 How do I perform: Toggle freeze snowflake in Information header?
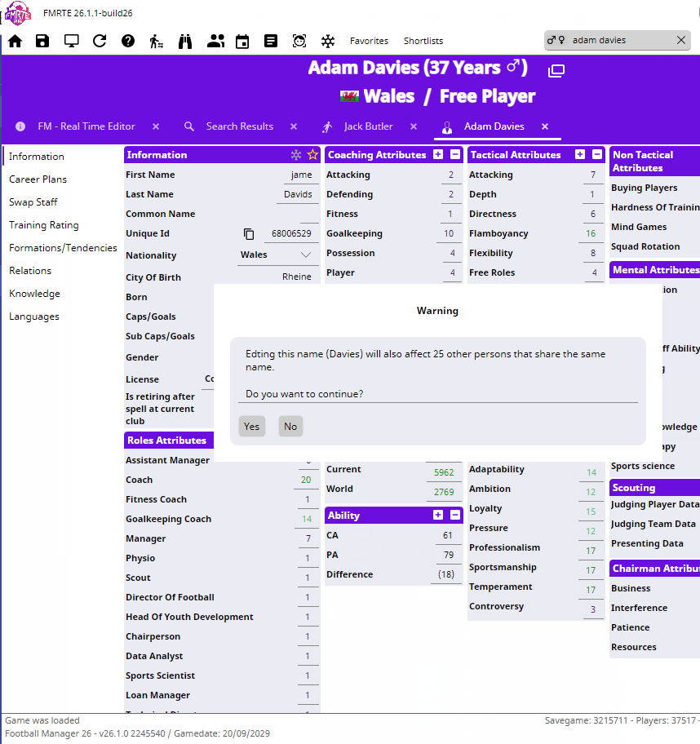(x=296, y=155)
